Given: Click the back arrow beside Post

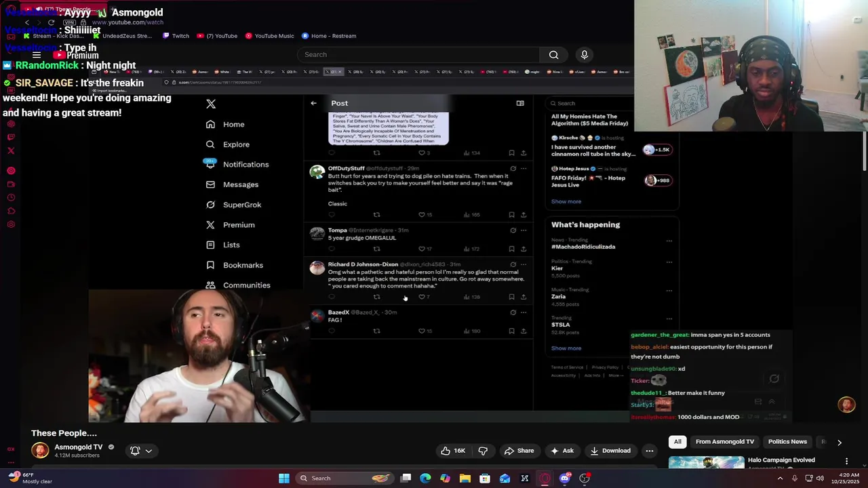Looking at the screenshot, I should pyautogui.click(x=313, y=103).
